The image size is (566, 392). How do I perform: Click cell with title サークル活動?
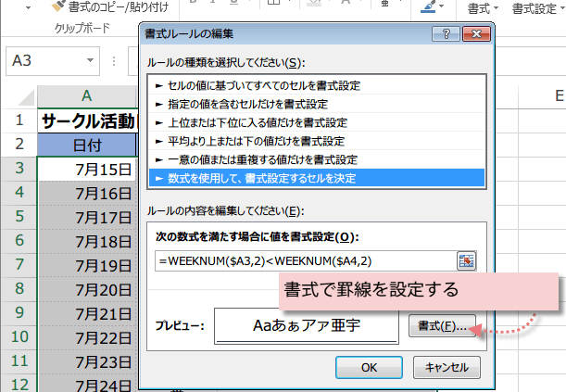(88, 120)
